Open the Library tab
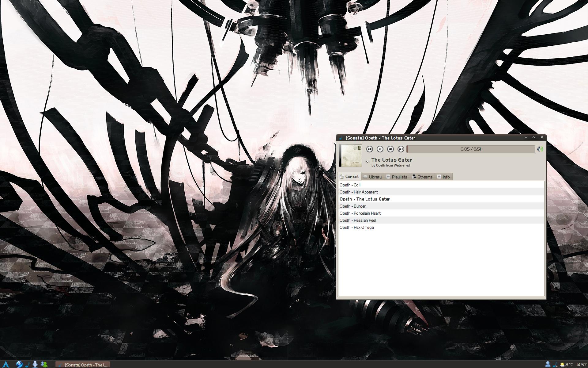The height and width of the screenshot is (368, 588). tap(372, 177)
